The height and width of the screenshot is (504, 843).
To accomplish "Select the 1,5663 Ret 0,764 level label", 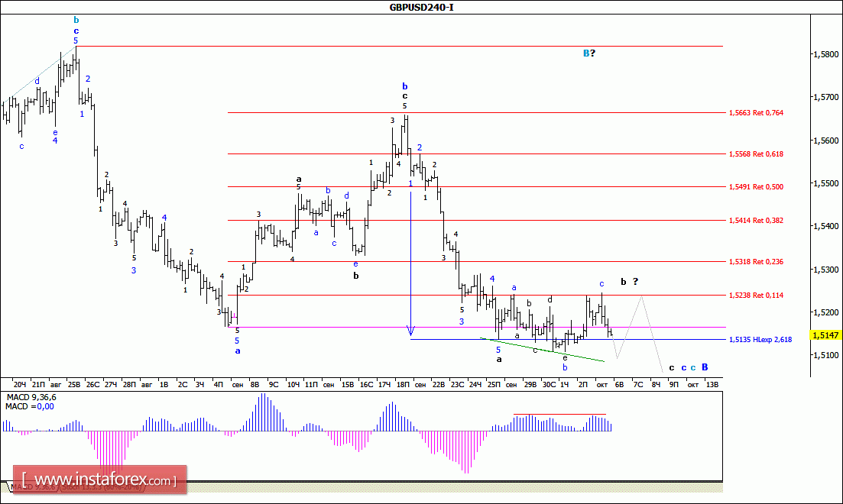I will point(756,113).
